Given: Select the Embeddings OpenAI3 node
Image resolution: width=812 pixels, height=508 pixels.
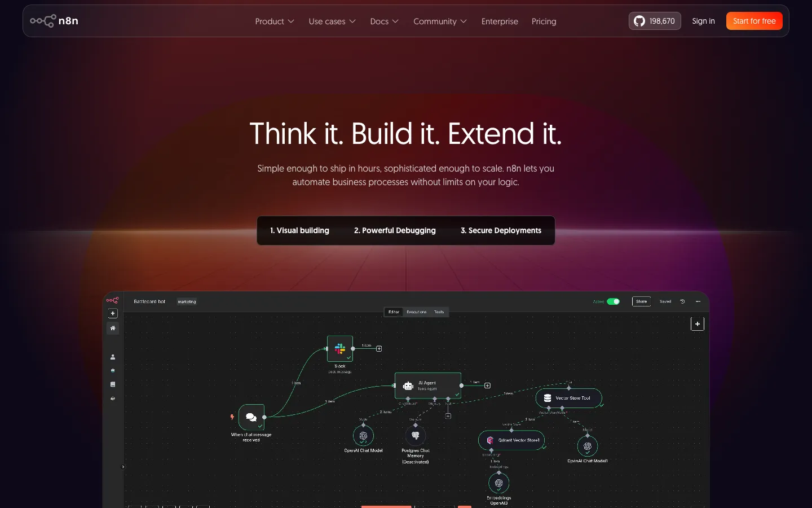Looking at the screenshot, I should [x=499, y=483].
